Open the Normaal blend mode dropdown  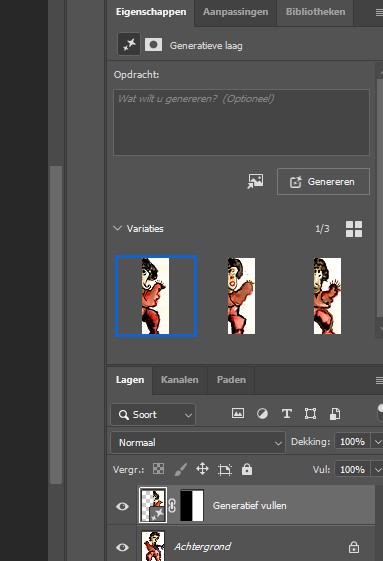198,443
